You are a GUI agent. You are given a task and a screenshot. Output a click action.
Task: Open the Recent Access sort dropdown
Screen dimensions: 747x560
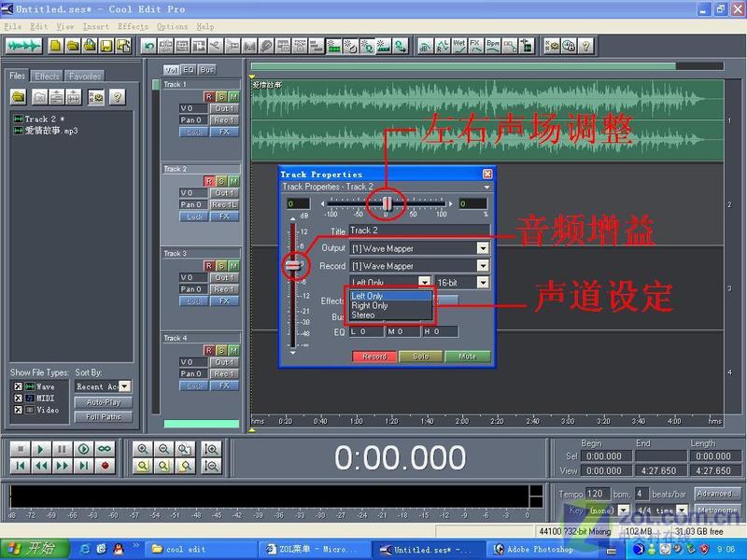coord(125,386)
